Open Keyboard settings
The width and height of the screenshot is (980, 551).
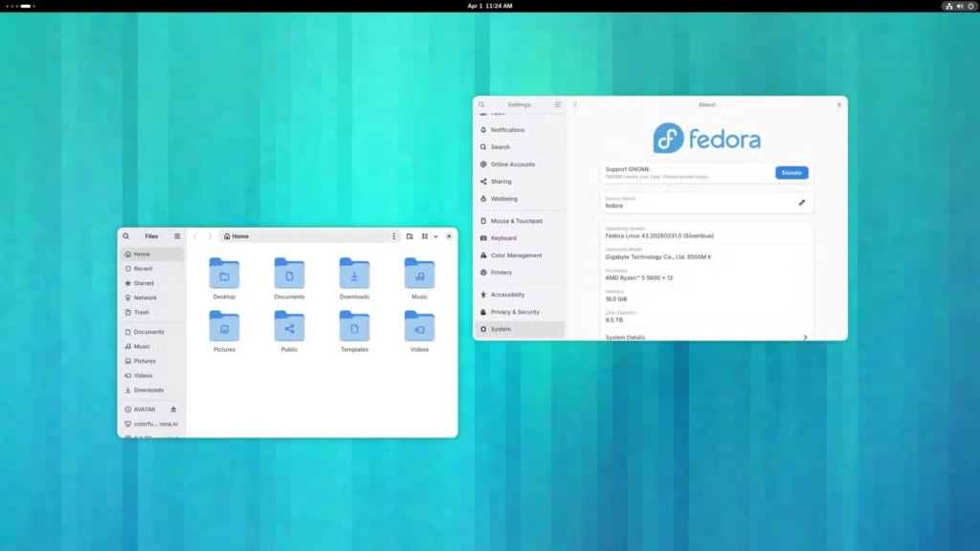(520, 238)
